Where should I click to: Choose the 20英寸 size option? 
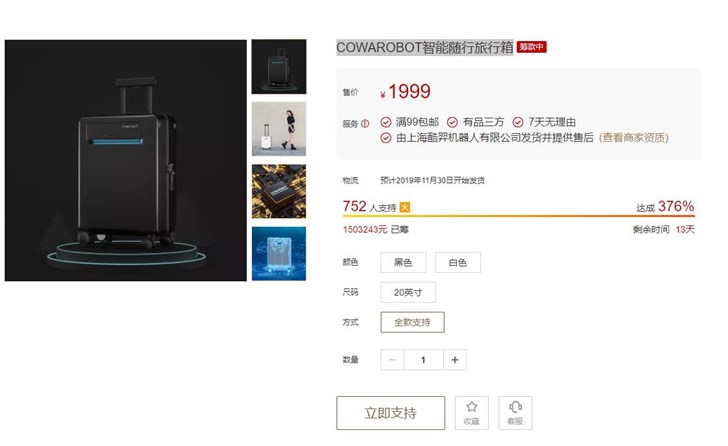[x=408, y=292]
